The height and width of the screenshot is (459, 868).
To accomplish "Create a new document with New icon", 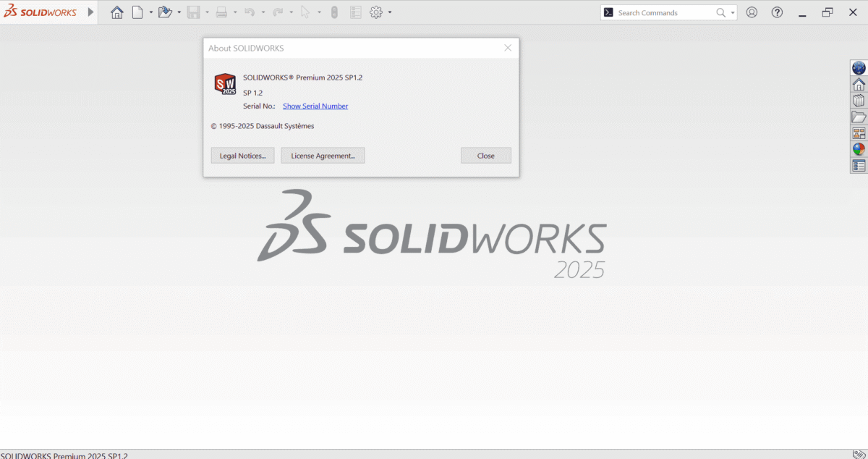I will click(137, 12).
